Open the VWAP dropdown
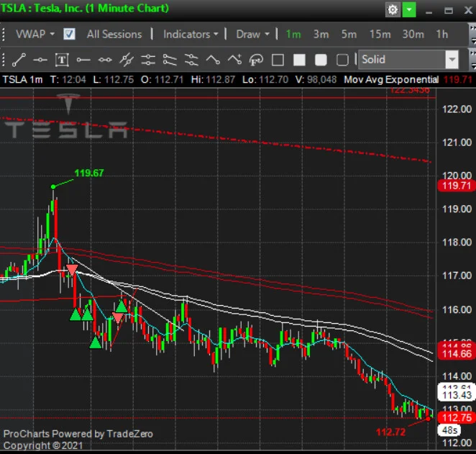476x454 pixels. [x=35, y=34]
